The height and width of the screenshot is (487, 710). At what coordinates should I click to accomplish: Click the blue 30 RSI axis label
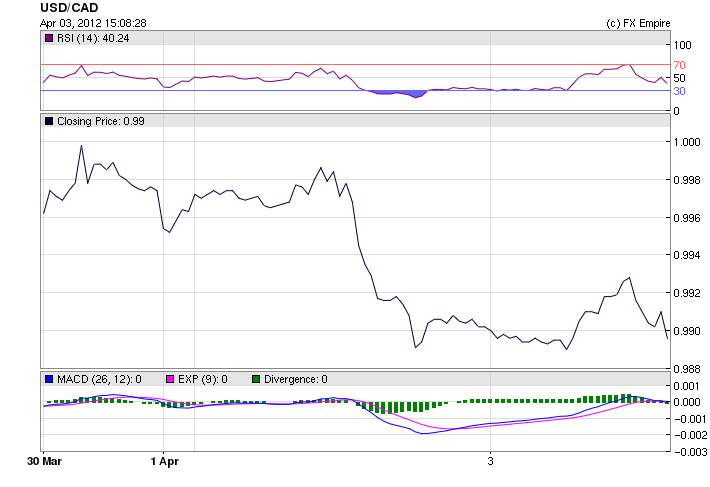679,91
